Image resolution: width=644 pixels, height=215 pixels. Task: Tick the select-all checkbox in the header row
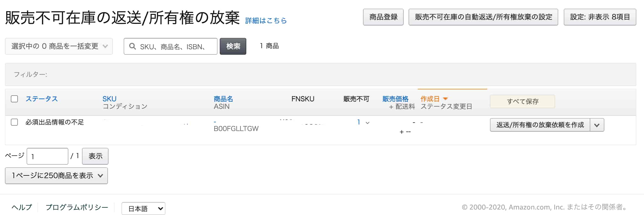pyautogui.click(x=14, y=99)
